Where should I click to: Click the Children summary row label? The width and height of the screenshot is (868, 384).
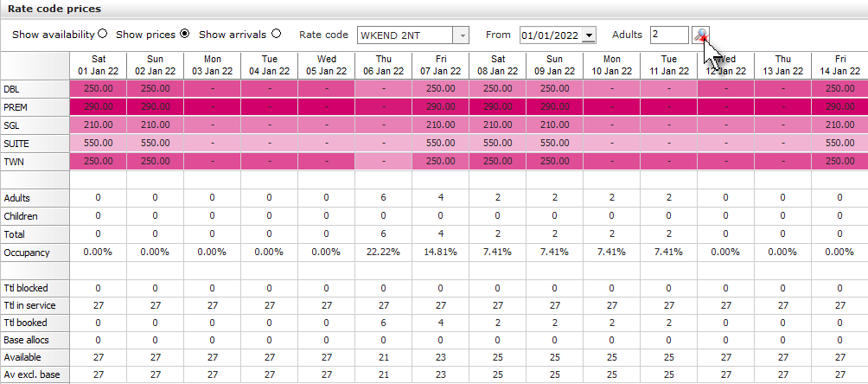(x=35, y=216)
